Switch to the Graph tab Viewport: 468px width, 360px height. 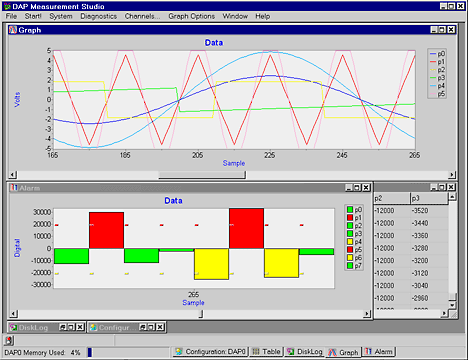(x=344, y=352)
